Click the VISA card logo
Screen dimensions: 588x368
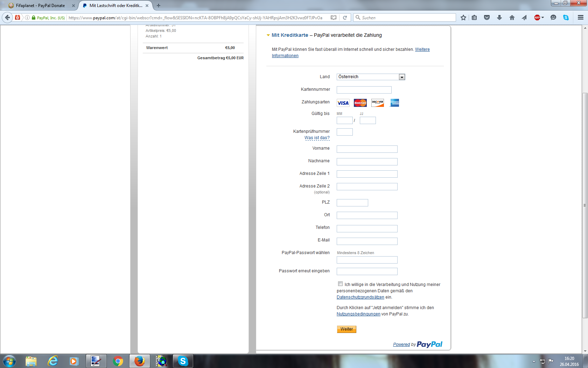click(x=343, y=103)
